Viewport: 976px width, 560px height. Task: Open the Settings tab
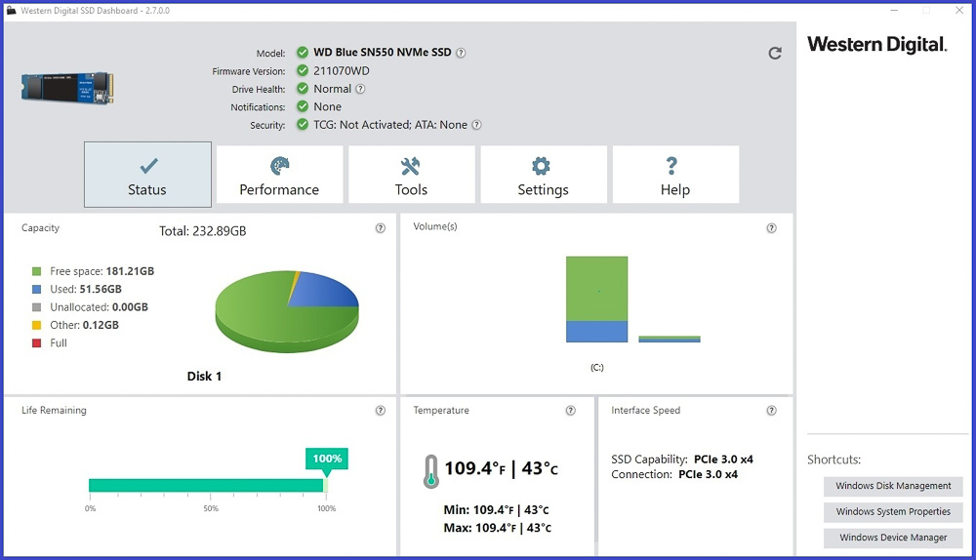point(544,175)
